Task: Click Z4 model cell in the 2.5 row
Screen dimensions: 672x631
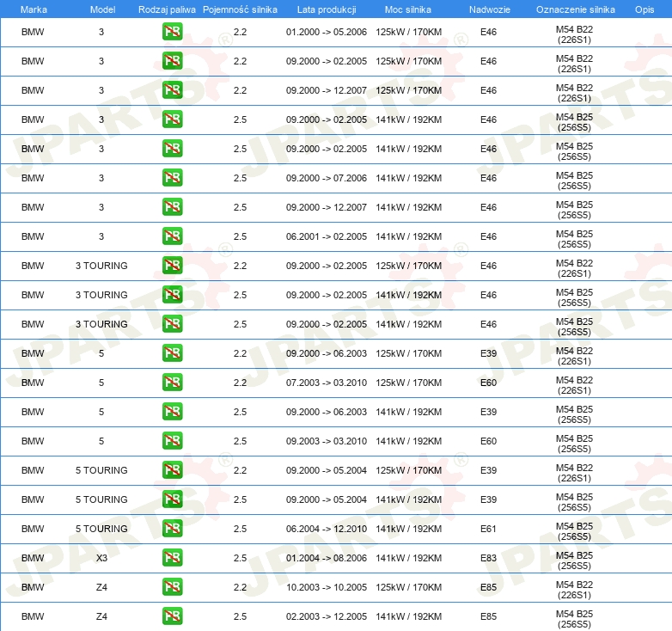Action: pos(101,616)
